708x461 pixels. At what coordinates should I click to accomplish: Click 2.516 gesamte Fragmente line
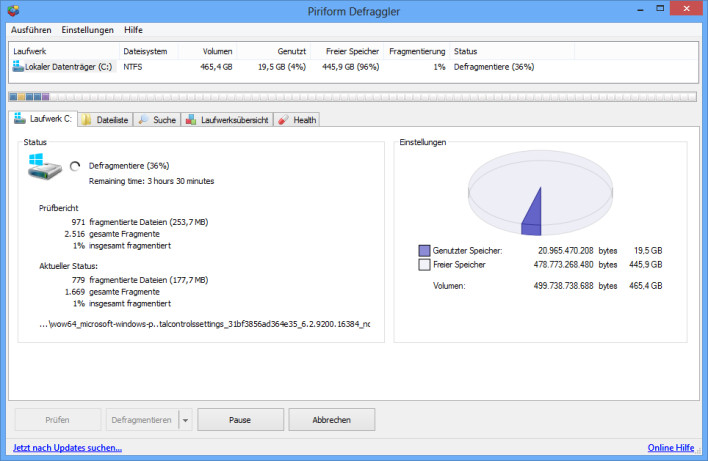[112, 234]
